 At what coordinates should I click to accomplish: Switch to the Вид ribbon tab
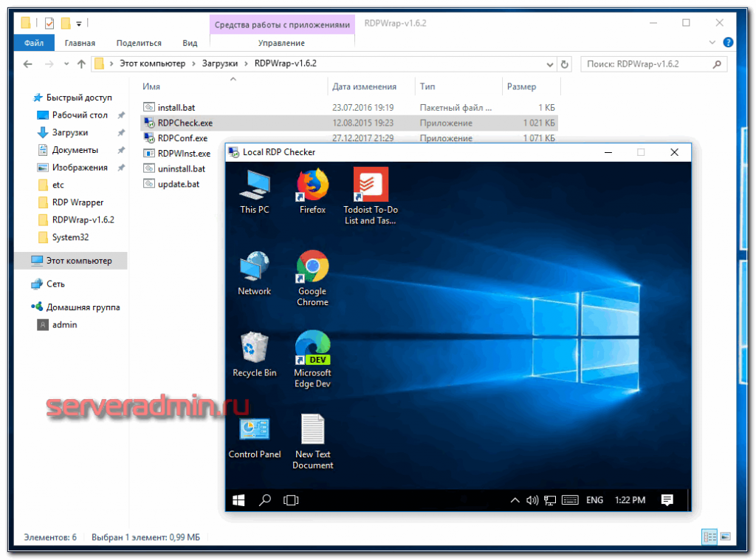click(190, 44)
